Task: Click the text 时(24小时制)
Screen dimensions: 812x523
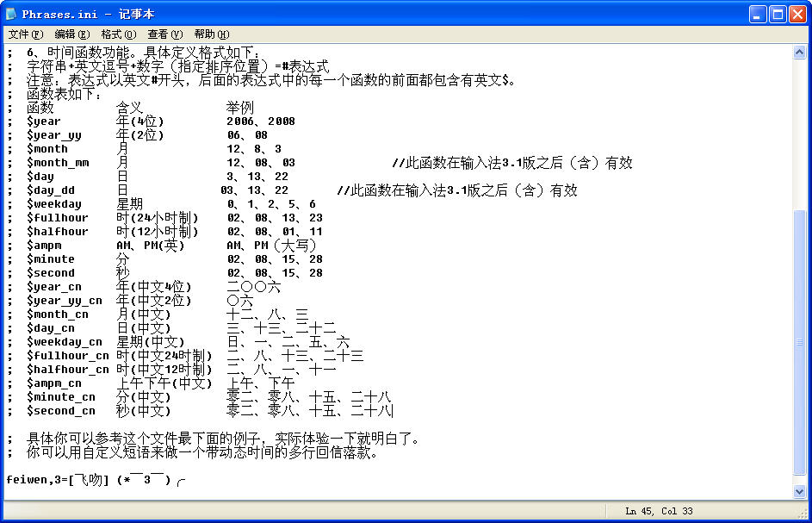Action: click(157, 218)
